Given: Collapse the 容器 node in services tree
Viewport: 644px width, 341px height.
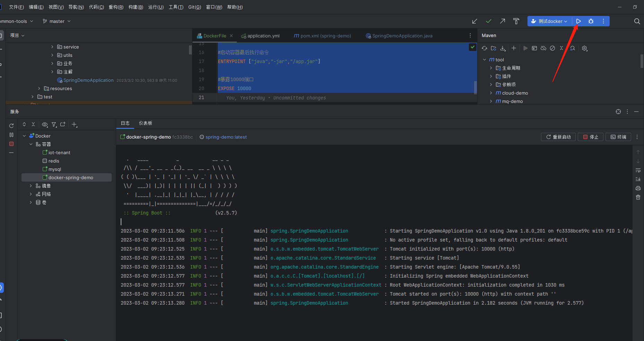Looking at the screenshot, I should point(31,144).
